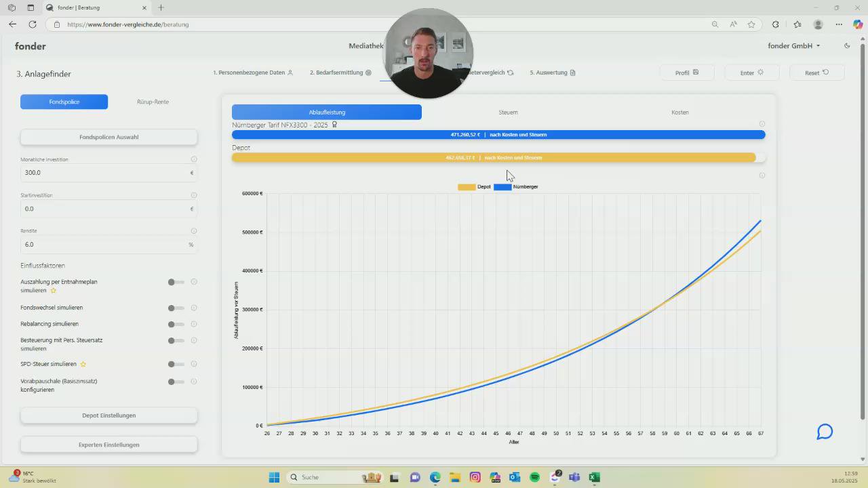The image size is (868, 488).
Task: Click the star beside SPD-Steuer simulieren
Action: 83,364
